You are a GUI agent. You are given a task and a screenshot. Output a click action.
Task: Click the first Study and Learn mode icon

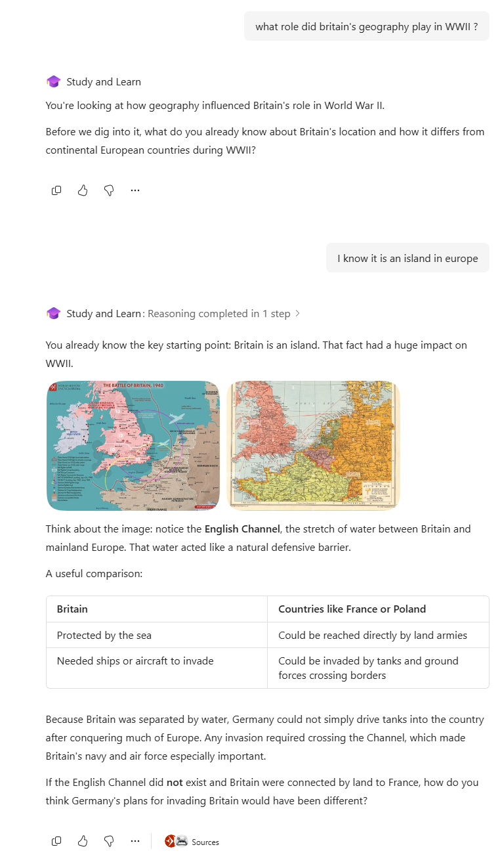pos(53,81)
